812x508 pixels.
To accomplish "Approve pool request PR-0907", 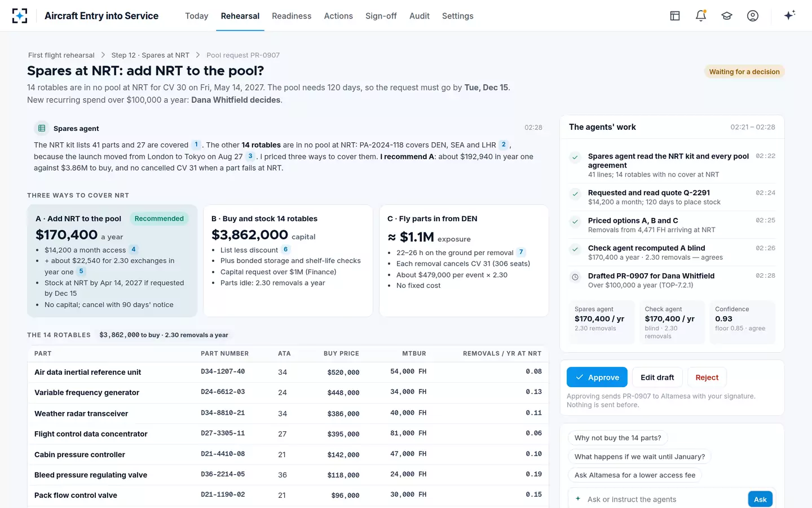I will [x=597, y=377].
